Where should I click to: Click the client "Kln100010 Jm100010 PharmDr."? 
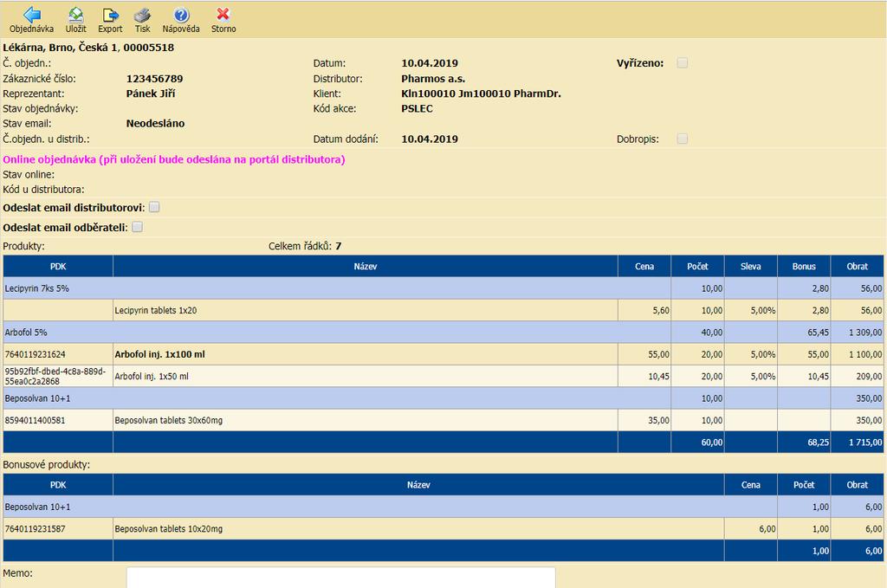[x=482, y=94]
